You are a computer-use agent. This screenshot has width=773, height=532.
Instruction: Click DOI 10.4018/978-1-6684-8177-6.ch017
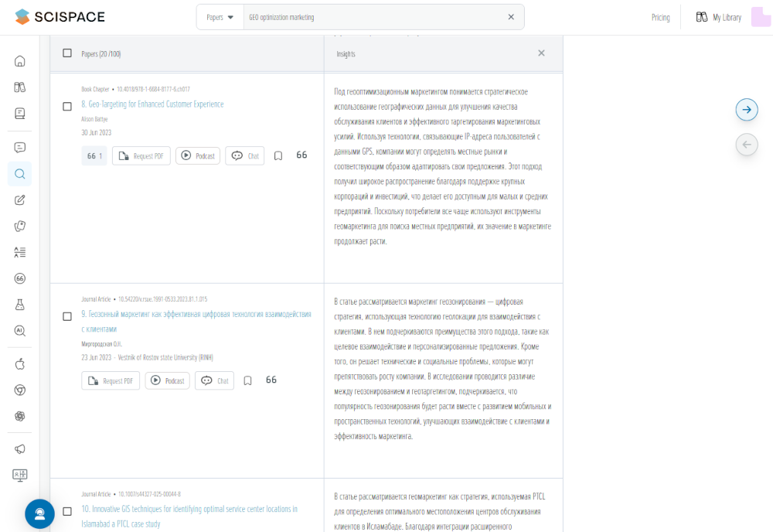point(153,89)
